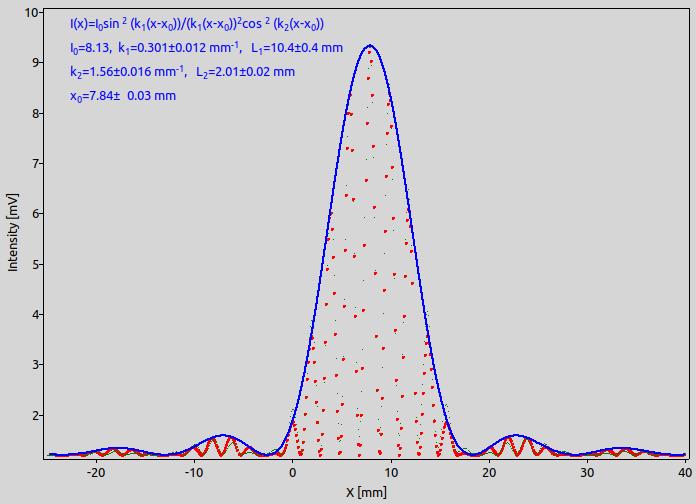Select the I0=8.13 parameter annotation line
The width and height of the screenshot is (696, 504).
(x=206, y=48)
